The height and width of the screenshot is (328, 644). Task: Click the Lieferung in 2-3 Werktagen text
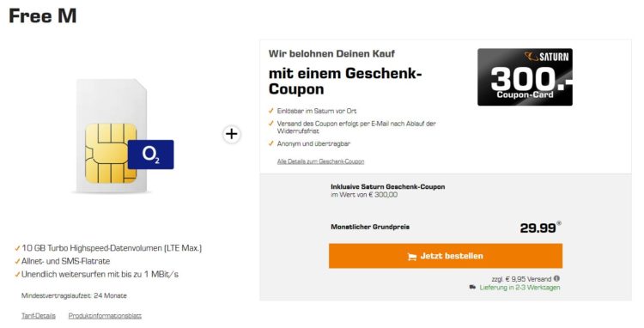pos(519,288)
